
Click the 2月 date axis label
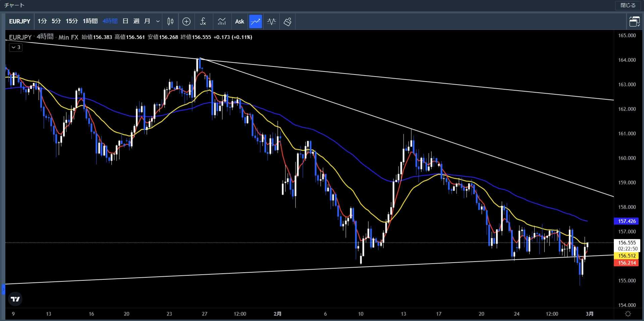277,314
